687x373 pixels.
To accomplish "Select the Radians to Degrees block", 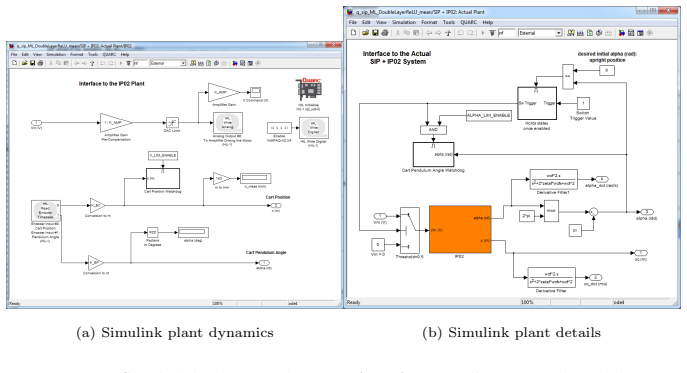I will pos(152,232).
